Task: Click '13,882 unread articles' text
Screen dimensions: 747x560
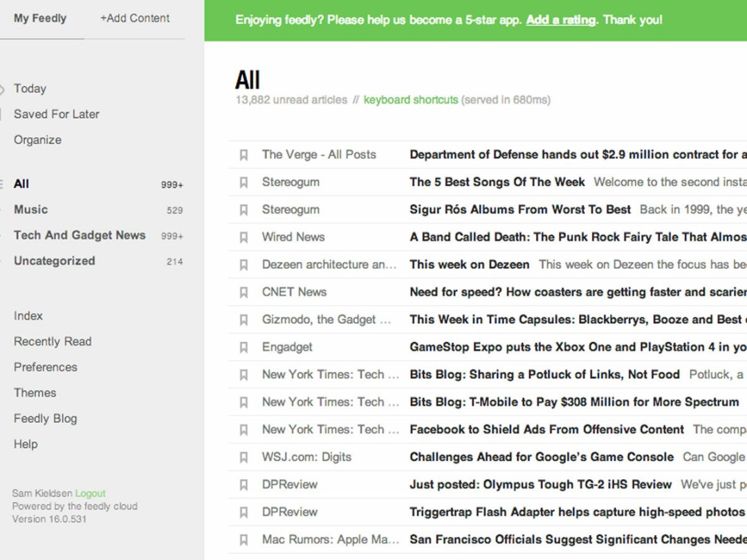Action: (x=292, y=100)
